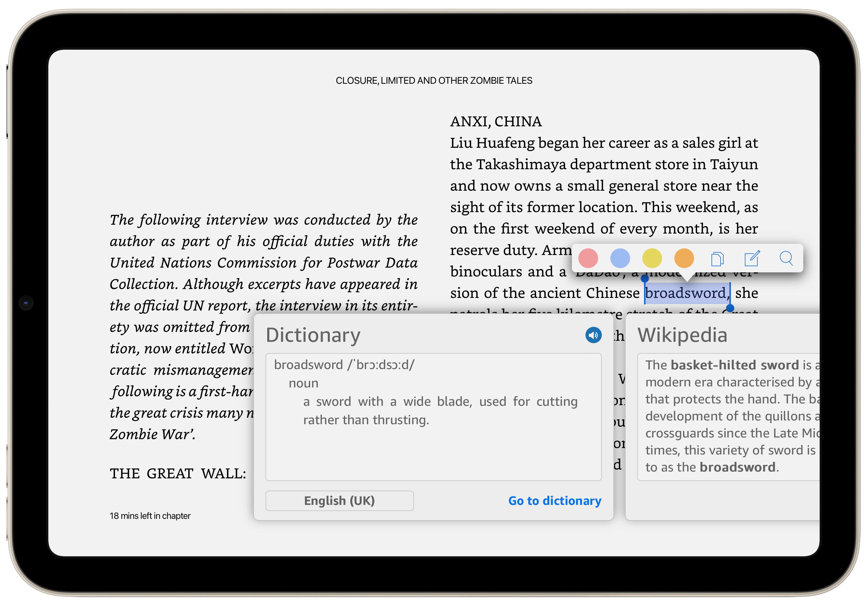Click 'Go to dictionary' link
868x606 pixels.
(555, 500)
